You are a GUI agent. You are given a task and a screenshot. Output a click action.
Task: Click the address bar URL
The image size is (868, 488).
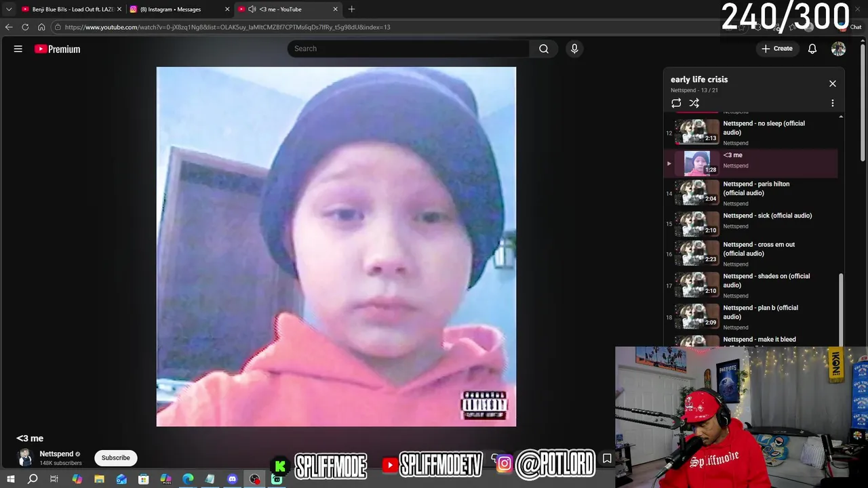(x=227, y=27)
